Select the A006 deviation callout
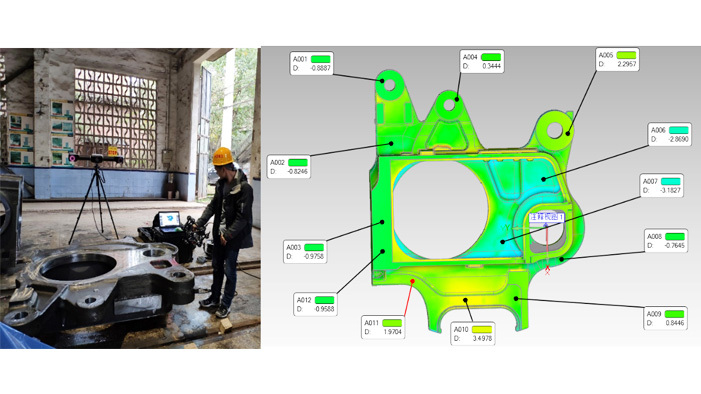This screenshot has height=394, width=701. click(x=669, y=134)
